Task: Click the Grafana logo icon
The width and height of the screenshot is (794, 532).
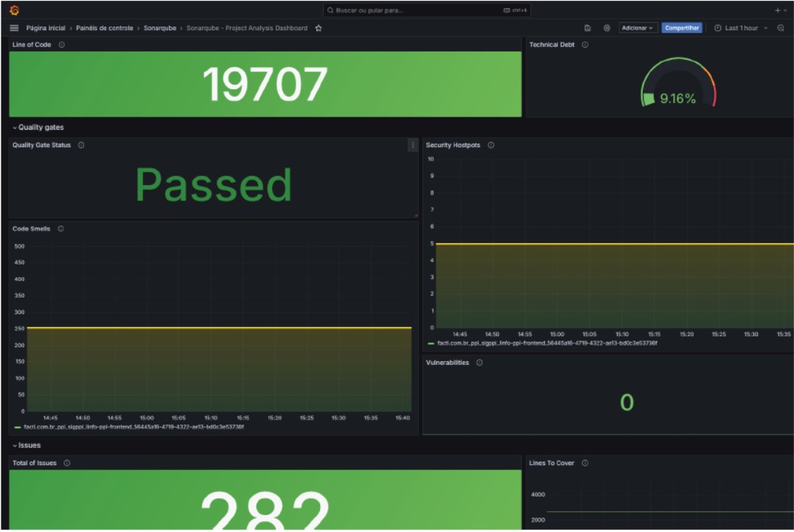Action: tap(14, 10)
